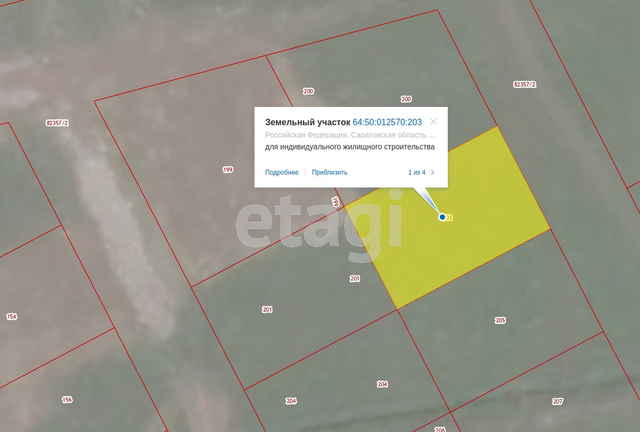Select the parcel label 205
The height and width of the screenshot is (432, 640).
point(500,320)
